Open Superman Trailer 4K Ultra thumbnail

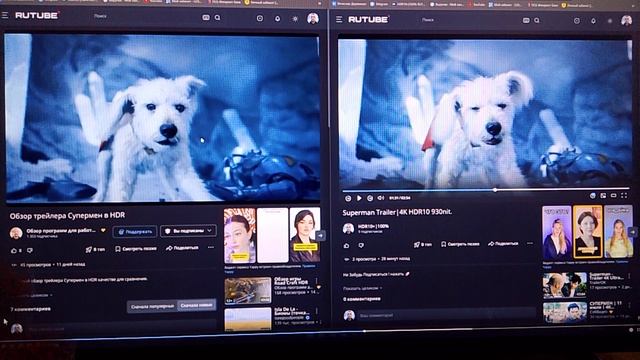point(565,285)
